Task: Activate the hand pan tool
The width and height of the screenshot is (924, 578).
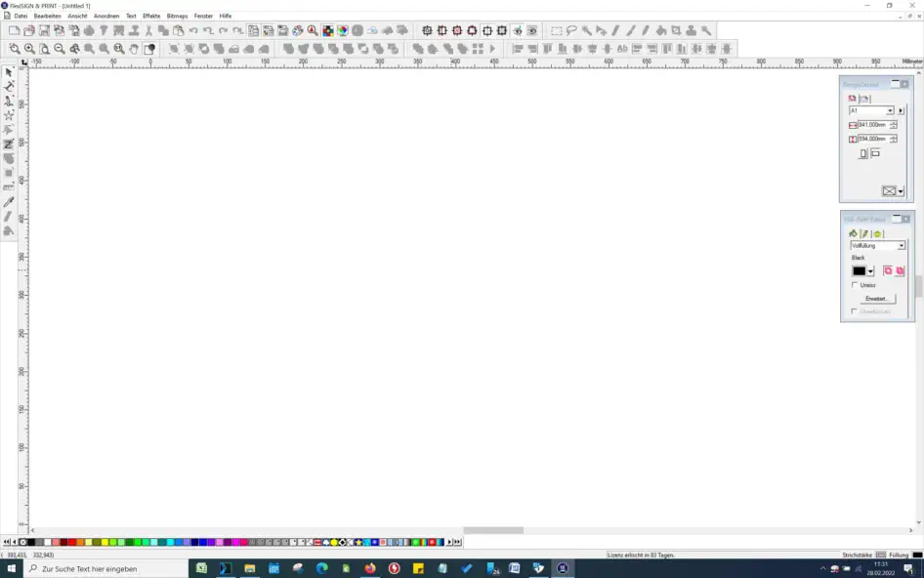Action: (x=134, y=49)
